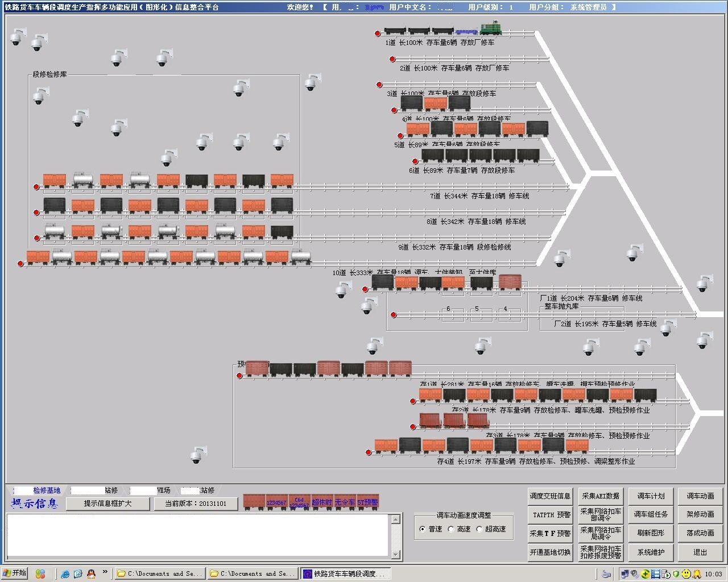Screen dimensions: 728x582
Task: Open the last 站修 tab
Action: coord(198,490)
